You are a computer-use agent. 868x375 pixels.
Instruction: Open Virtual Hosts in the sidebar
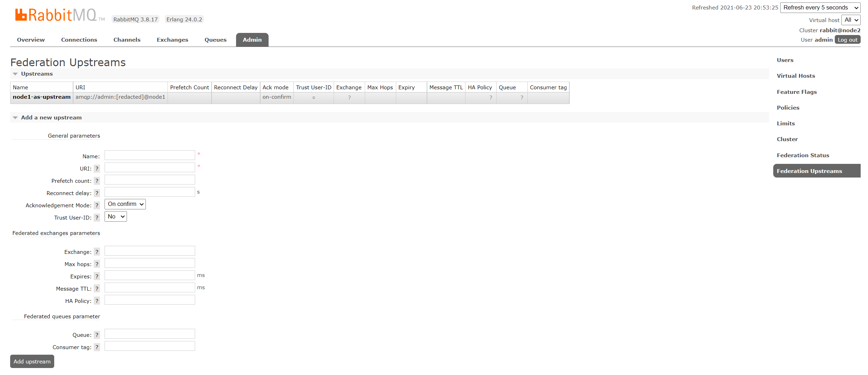tap(796, 76)
